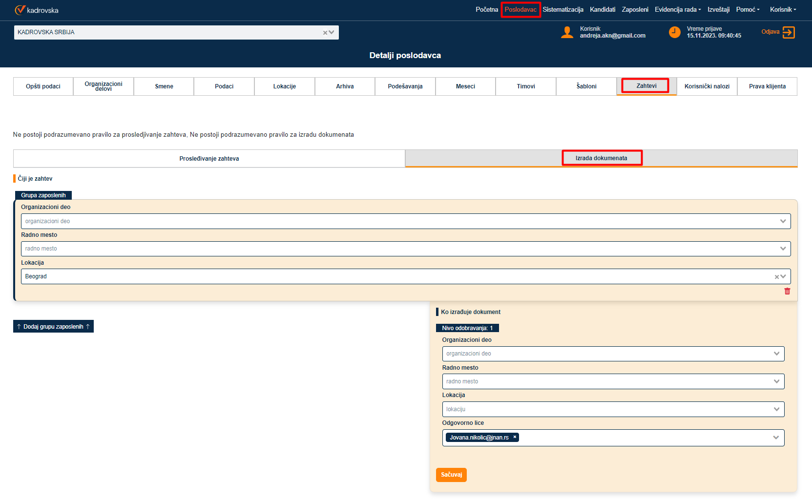Expand the Lokacija dropdown under Ko izrađuje dokument
Viewport: 812px width, 504px height.
(776, 409)
